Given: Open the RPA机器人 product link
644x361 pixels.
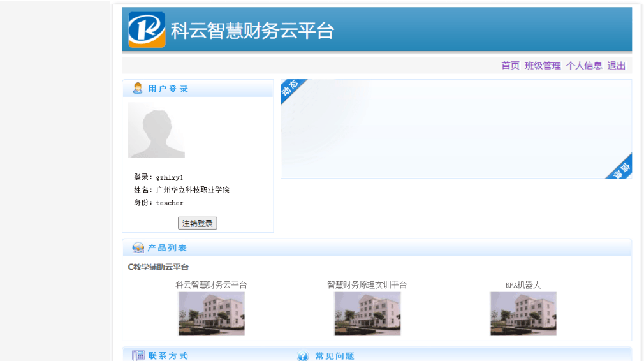Looking at the screenshot, I should [523, 284].
